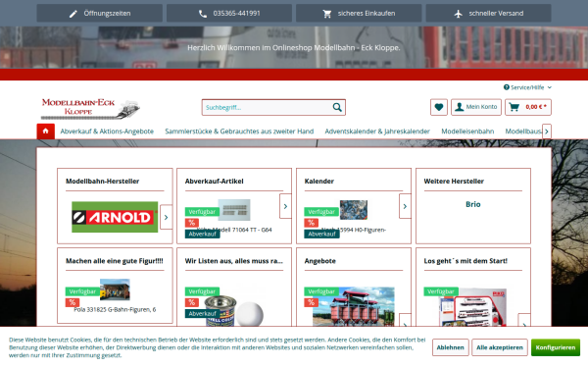588x368 pixels.
Task: Click the Arnold brand logo
Action: coord(115,217)
